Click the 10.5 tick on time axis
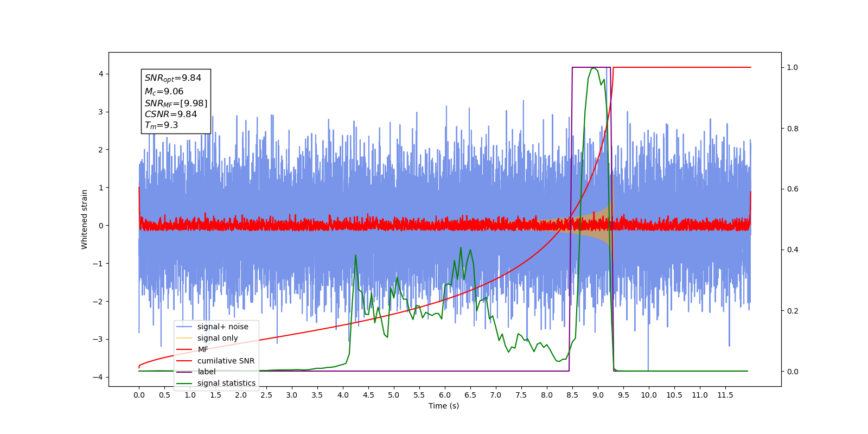This screenshot has width=868, height=434. [x=674, y=395]
